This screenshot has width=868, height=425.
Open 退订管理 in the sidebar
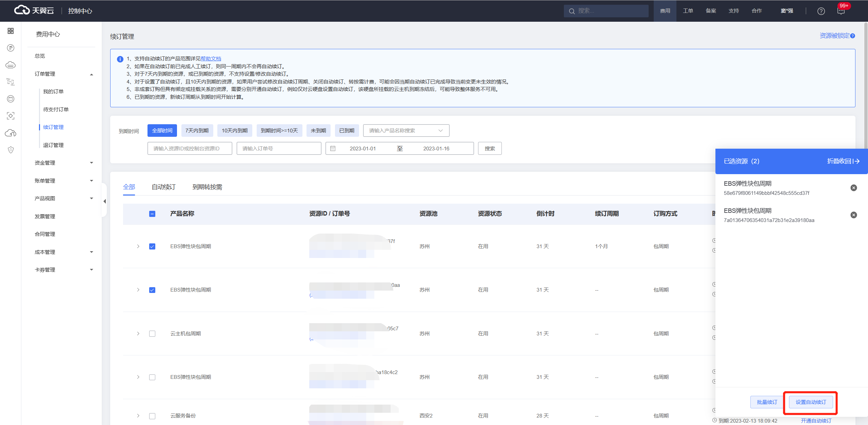(x=53, y=145)
